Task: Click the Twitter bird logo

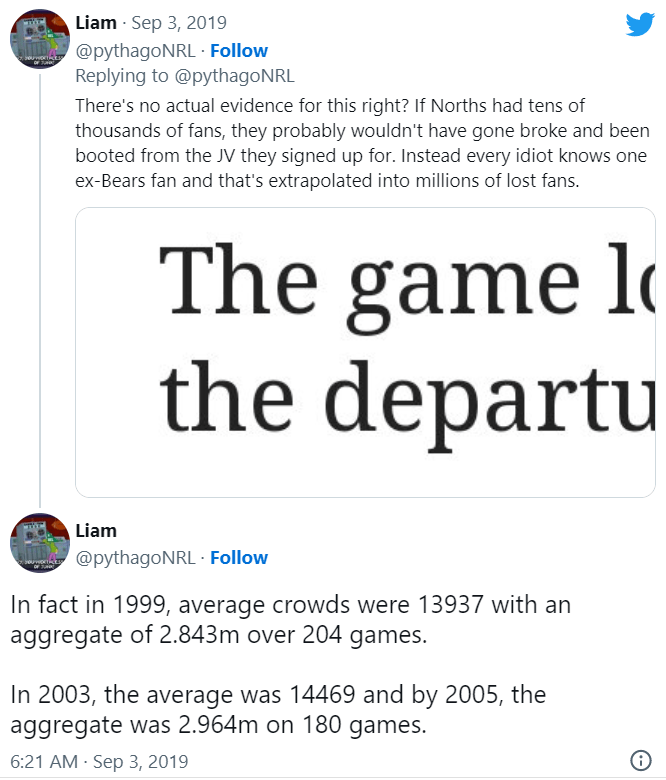Action: coord(639,24)
